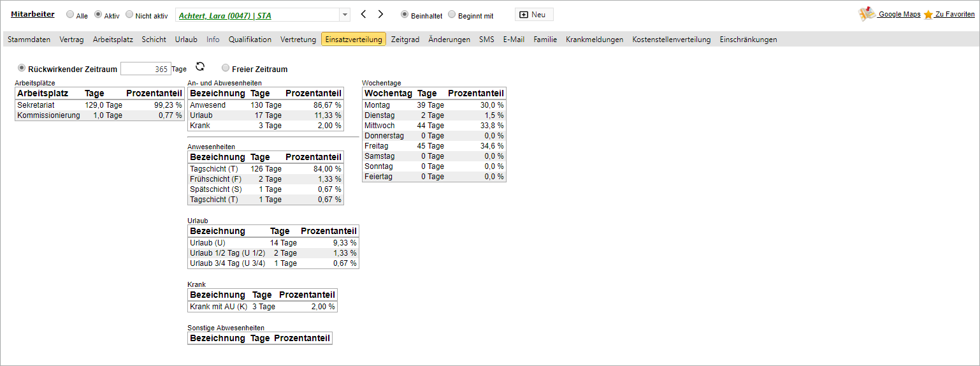This screenshot has width=980, height=366.
Task: Switch to the Qualifikation tab
Action: (x=250, y=40)
